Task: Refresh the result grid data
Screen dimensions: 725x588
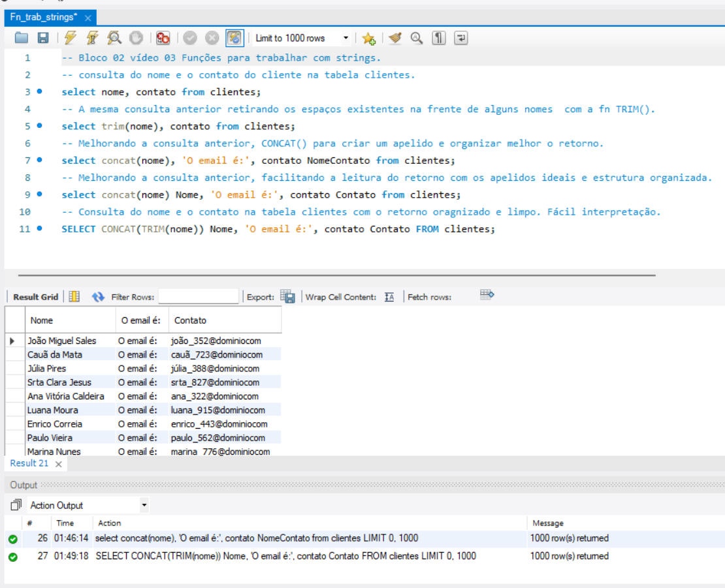Action: [98, 297]
